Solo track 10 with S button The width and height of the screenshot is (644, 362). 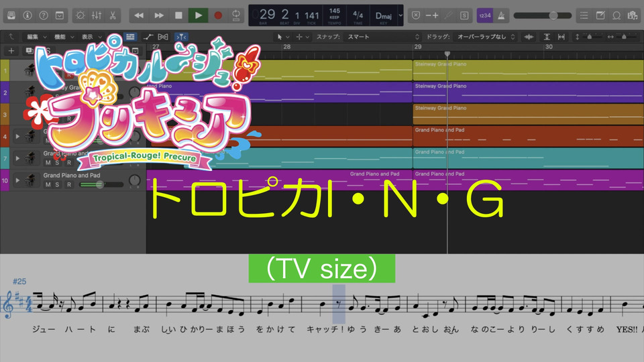tap(57, 185)
